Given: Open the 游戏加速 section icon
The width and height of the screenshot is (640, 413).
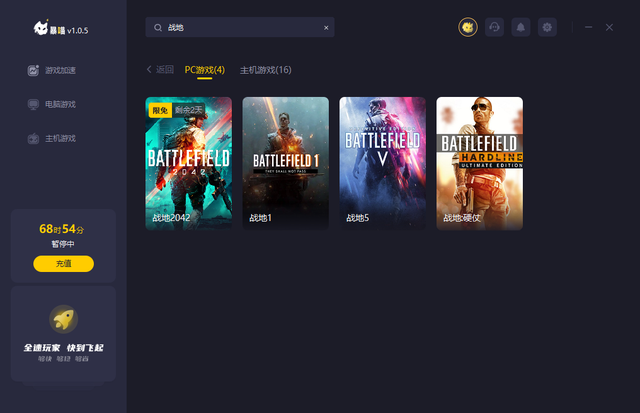Looking at the screenshot, I should pos(33,70).
